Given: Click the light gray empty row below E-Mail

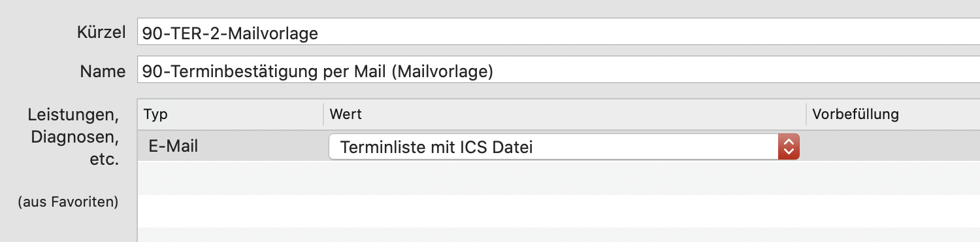Looking at the screenshot, I should click(559, 178).
